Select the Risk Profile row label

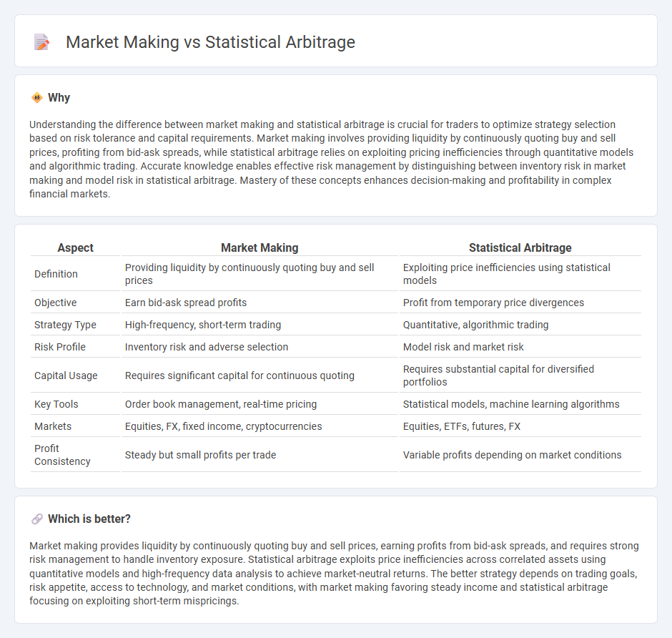pyautogui.click(x=60, y=348)
